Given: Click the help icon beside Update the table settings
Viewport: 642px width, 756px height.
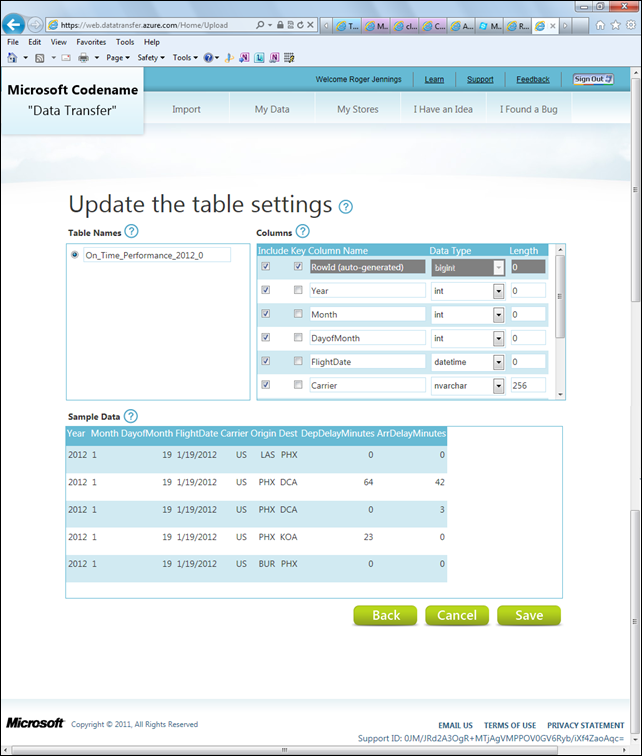Looking at the screenshot, I should pos(346,207).
